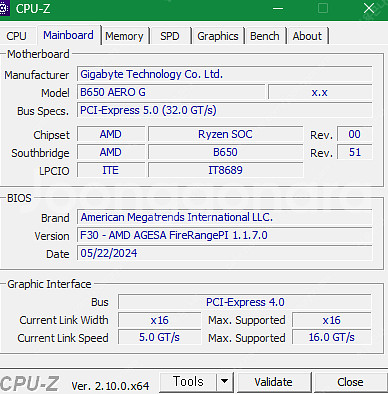The height and width of the screenshot is (394, 388).
Task: Open the Memory tab
Action: (124, 36)
